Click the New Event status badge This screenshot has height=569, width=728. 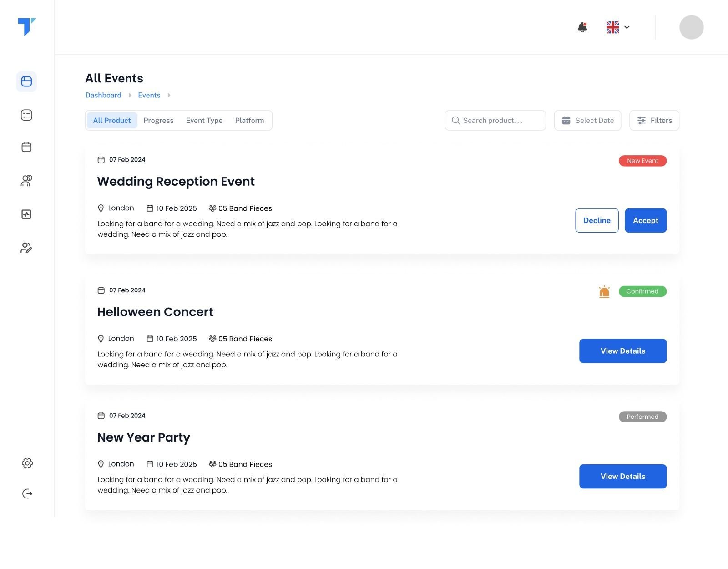tap(642, 161)
